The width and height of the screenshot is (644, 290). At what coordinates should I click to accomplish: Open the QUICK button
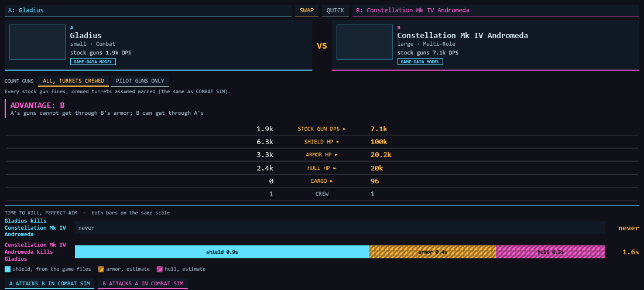pyautogui.click(x=335, y=11)
